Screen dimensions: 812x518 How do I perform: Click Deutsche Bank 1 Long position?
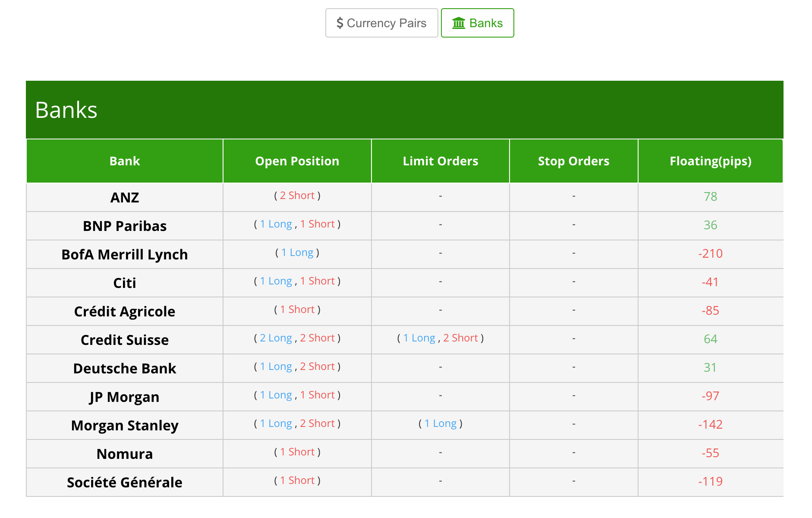tap(276, 366)
